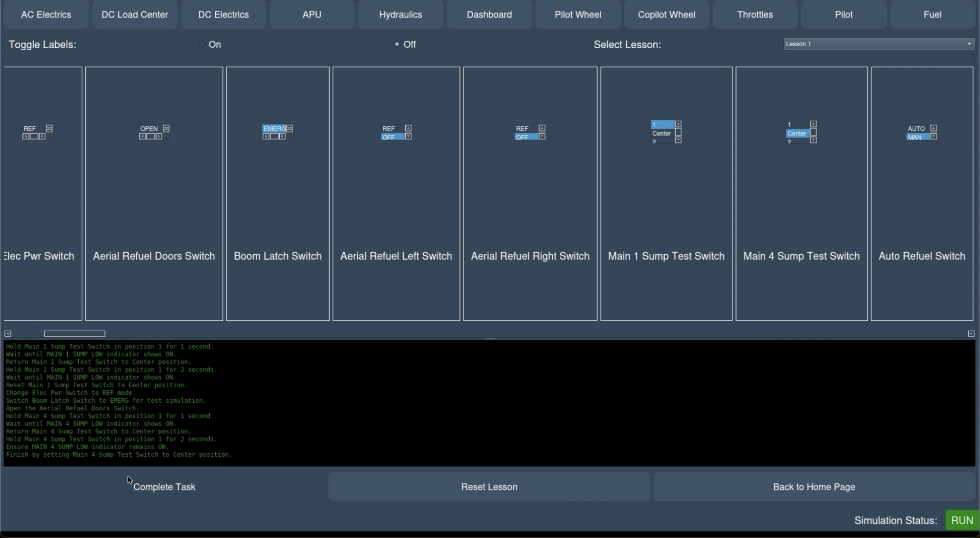The image size is (980, 538).
Task: Click right arrow under Boom Latch EMERG
Action: point(282,136)
